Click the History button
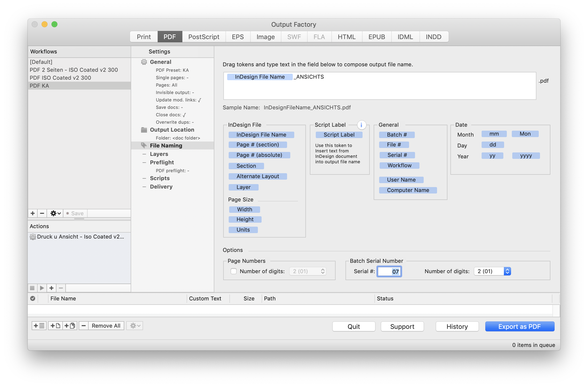The width and height of the screenshot is (588, 387). tap(457, 326)
